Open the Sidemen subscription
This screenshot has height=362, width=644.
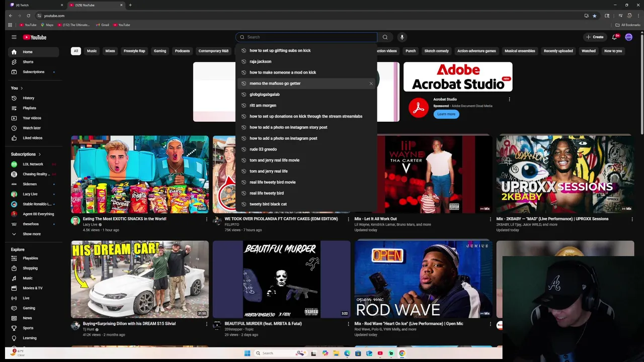pyautogui.click(x=30, y=184)
